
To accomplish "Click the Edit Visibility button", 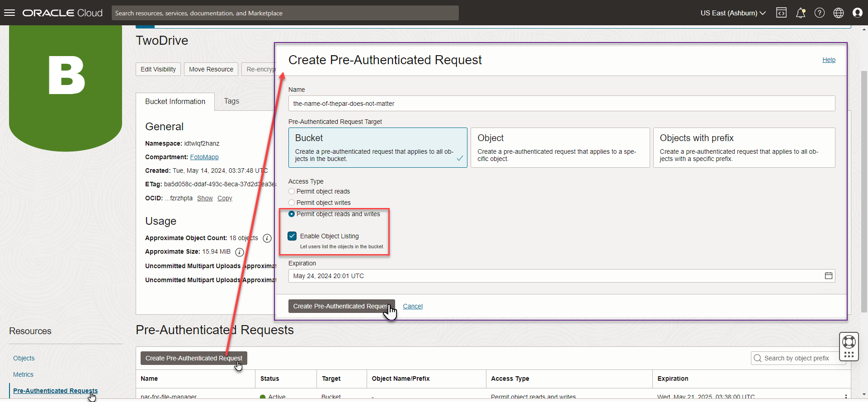I will (158, 69).
